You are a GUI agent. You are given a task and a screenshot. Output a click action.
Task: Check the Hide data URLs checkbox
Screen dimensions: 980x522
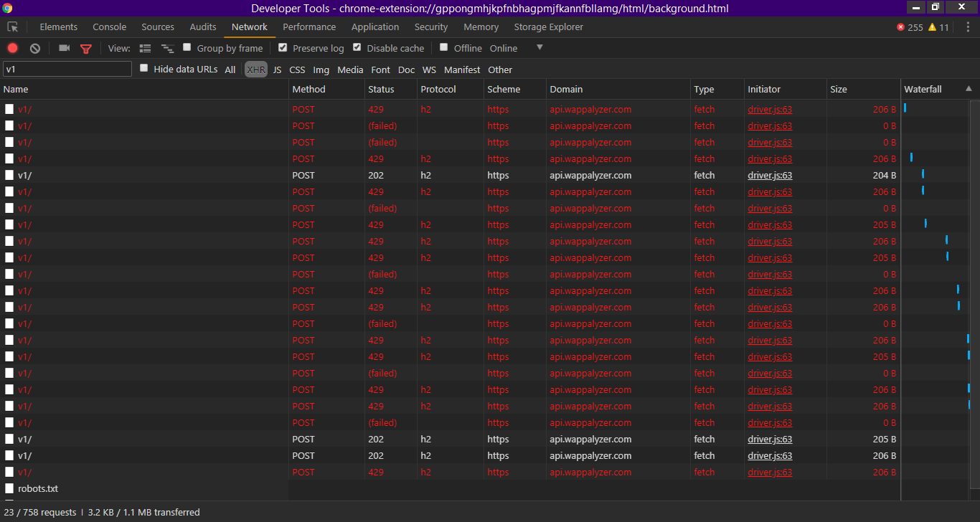[x=144, y=68]
